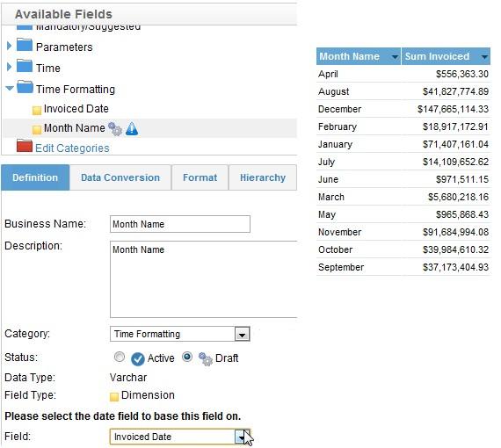The height and width of the screenshot is (448, 501).
Task: Collapse the Time Formatting folder arrow
Action: [10, 88]
